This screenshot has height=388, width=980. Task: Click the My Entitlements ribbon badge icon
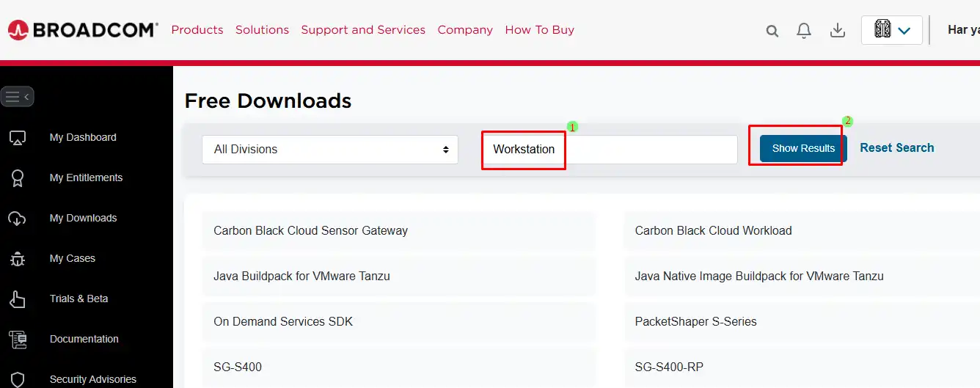pyautogui.click(x=18, y=178)
